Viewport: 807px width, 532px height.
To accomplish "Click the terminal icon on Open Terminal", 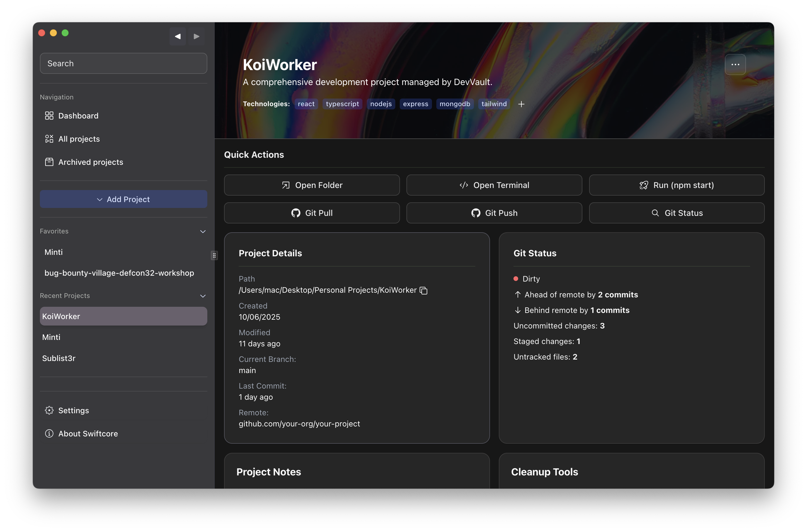I will coord(464,185).
